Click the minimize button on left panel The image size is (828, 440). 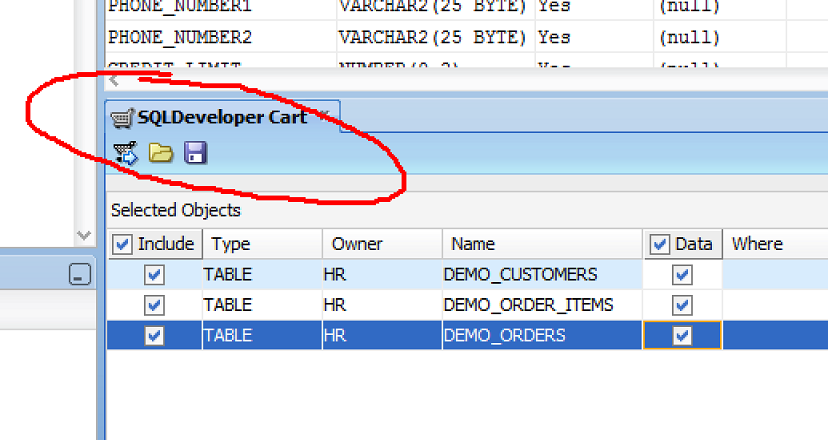[79, 275]
